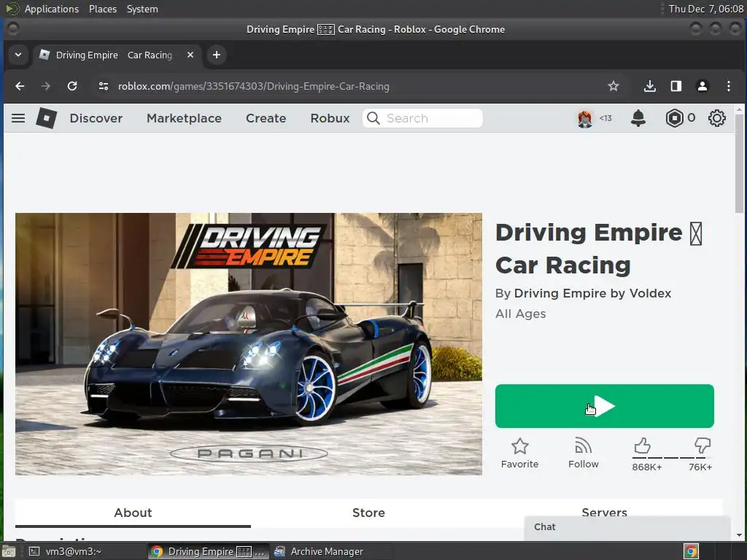Click the like ratio vote bar
747x560 pixels.
coord(672,458)
